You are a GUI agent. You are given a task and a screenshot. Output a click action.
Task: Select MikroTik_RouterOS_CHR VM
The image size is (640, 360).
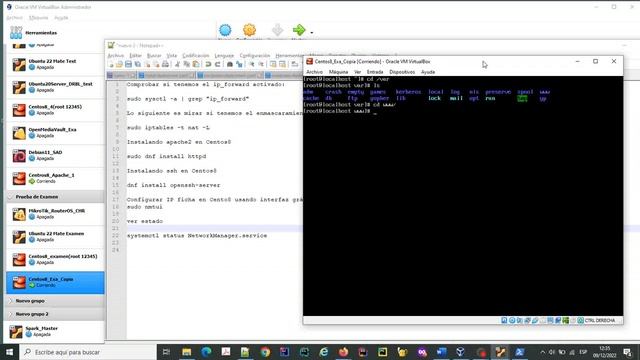click(55, 214)
